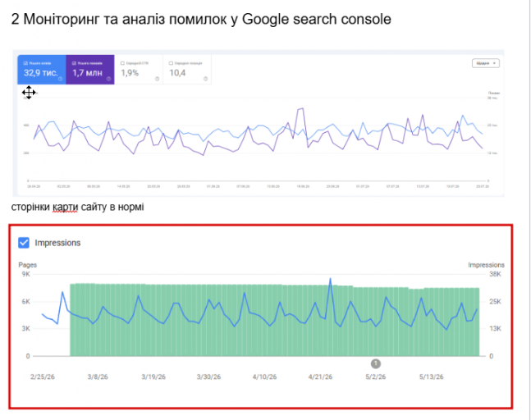
Task: Click the date label 3/30/26
Action: coord(208,377)
